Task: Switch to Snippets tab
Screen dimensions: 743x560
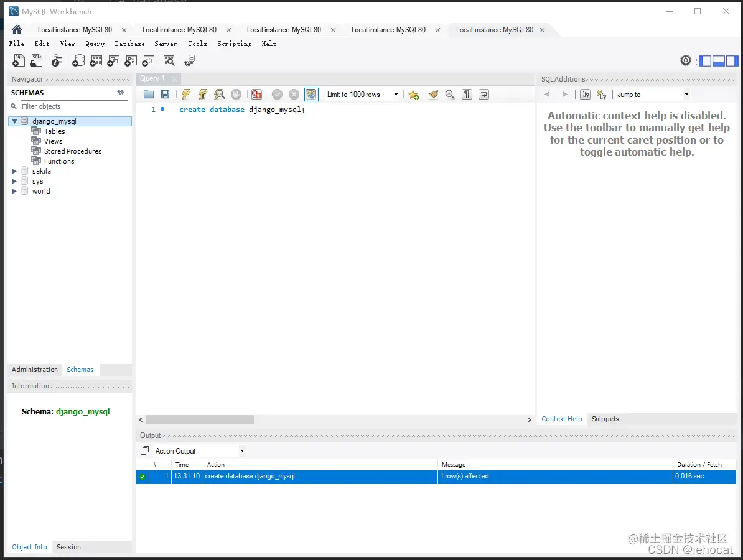Action: 605,419
